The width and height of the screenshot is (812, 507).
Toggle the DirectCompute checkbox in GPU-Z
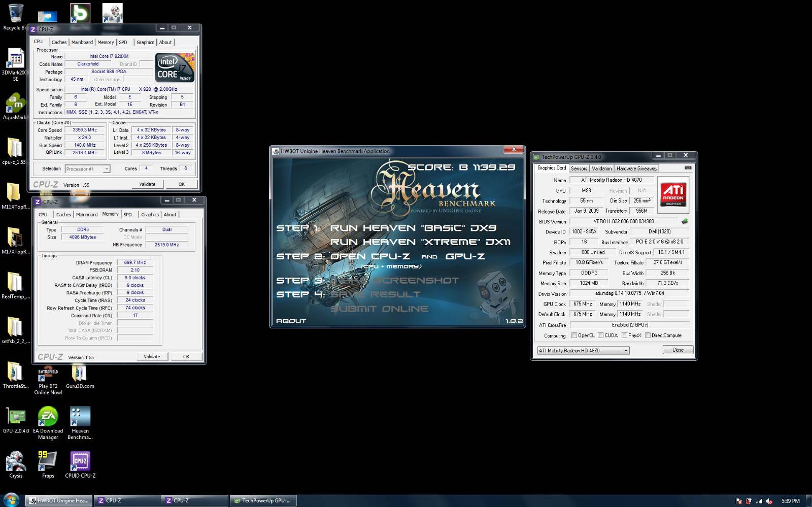click(x=648, y=335)
